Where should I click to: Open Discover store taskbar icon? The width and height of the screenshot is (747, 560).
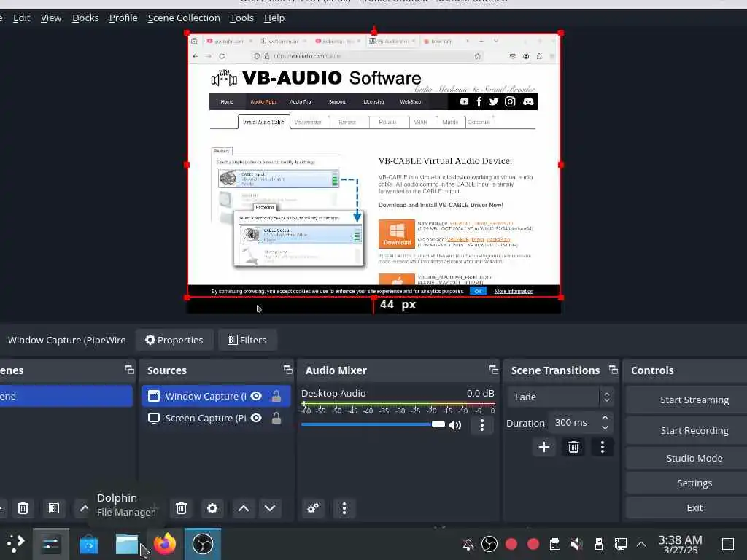(x=88, y=544)
